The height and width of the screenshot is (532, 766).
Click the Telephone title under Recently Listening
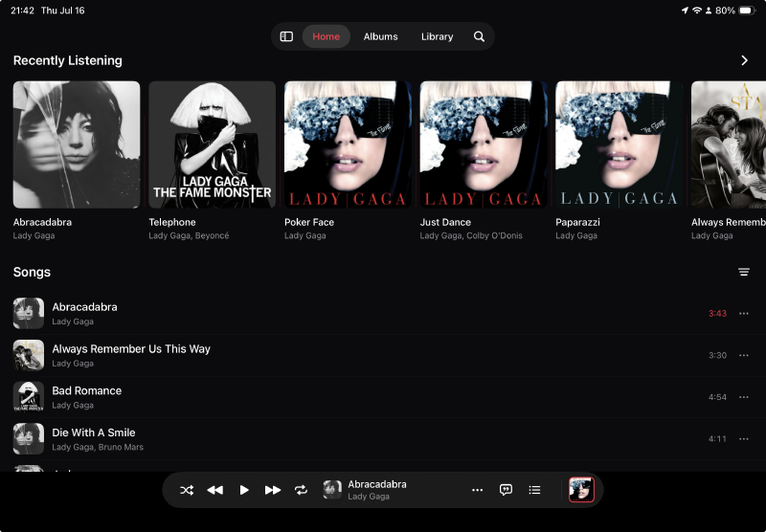pyautogui.click(x=172, y=222)
